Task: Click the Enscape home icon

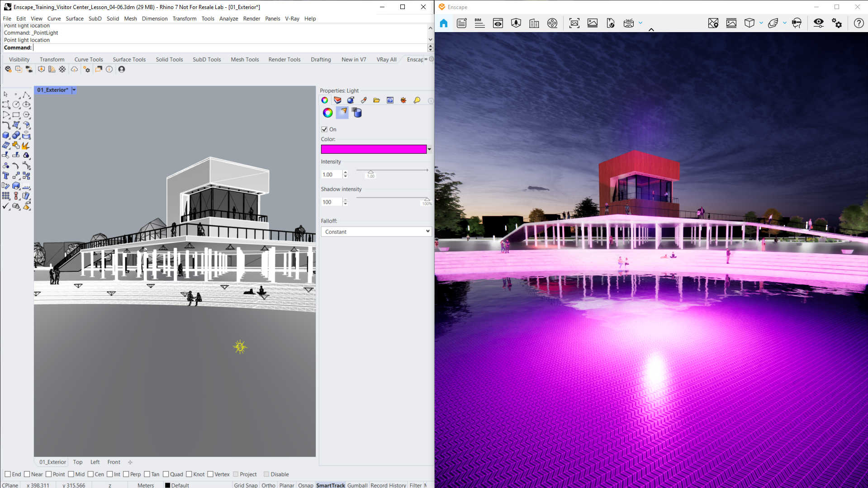Action: (x=444, y=23)
